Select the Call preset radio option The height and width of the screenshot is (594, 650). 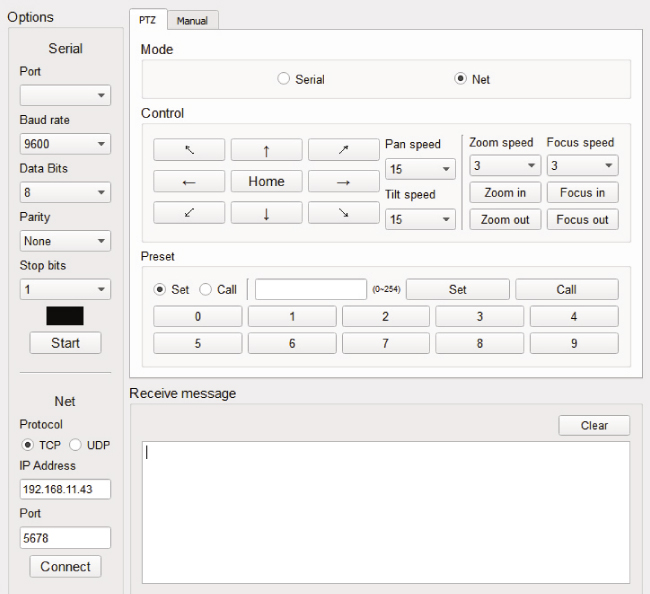pos(206,290)
